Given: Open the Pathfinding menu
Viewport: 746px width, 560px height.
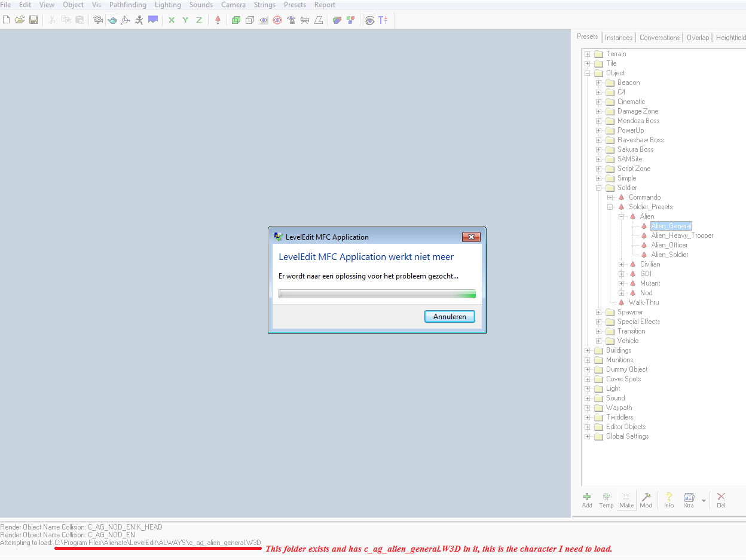Looking at the screenshot, I should point(127,5).
